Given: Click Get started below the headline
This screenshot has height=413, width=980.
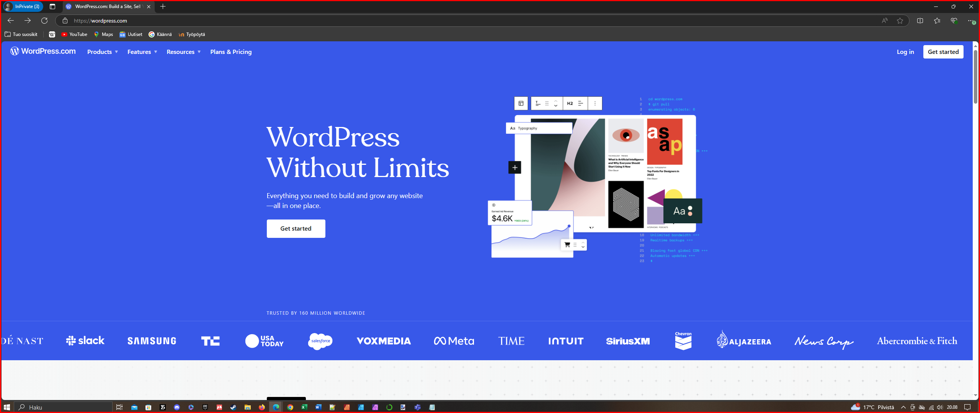Looking at the screenshot, I should 296,229.
